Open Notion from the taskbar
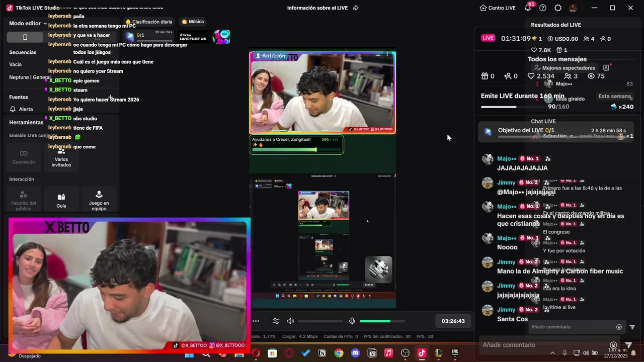 click(x=322, y=353)
